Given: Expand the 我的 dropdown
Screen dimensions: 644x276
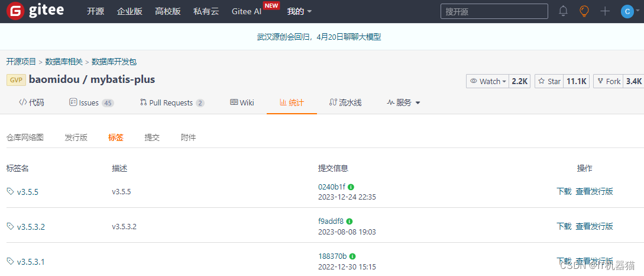Looking at the screenshot, I should pyautogui.click(x=299, y=11).
